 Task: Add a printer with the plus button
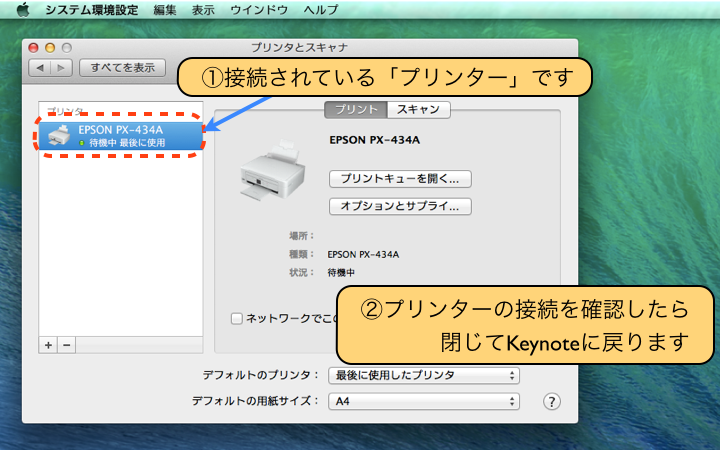[x=48, y=345]
